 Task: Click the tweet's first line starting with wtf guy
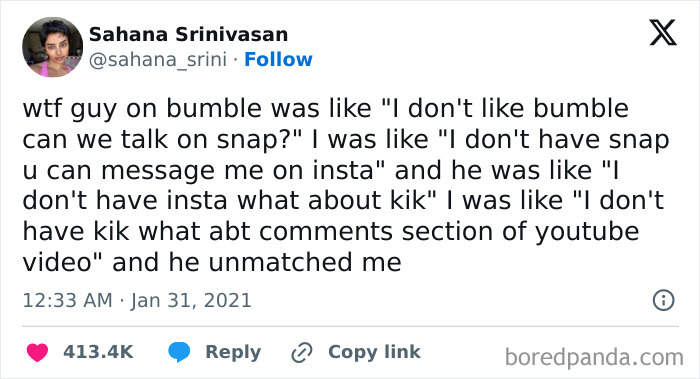click(x=326, y=109)
